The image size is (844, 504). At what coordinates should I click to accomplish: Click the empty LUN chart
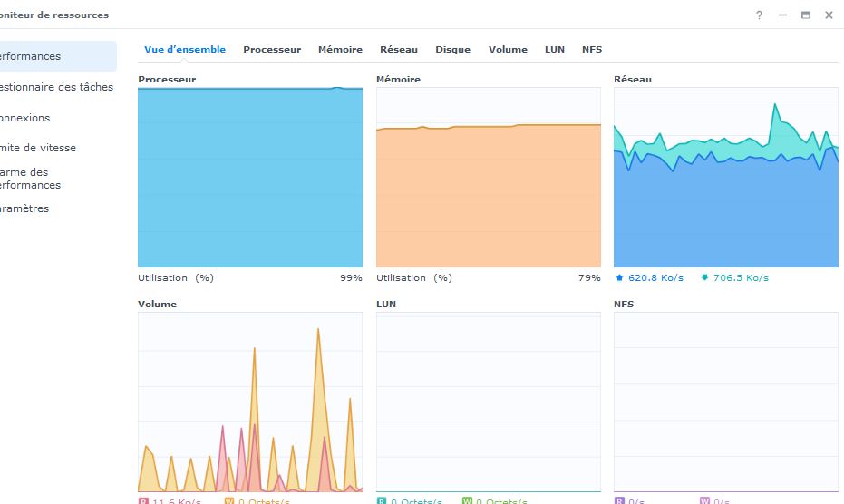(489, 402)
